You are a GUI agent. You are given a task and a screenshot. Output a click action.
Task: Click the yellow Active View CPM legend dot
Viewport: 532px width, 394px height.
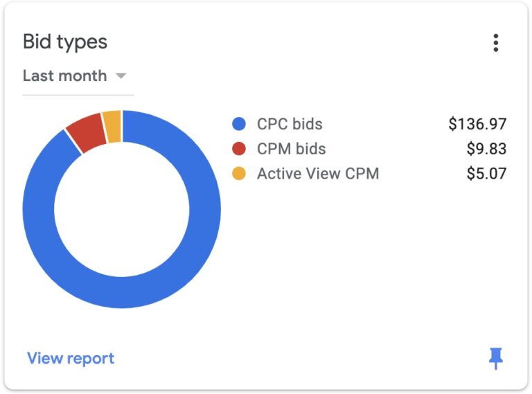point(239,173)
